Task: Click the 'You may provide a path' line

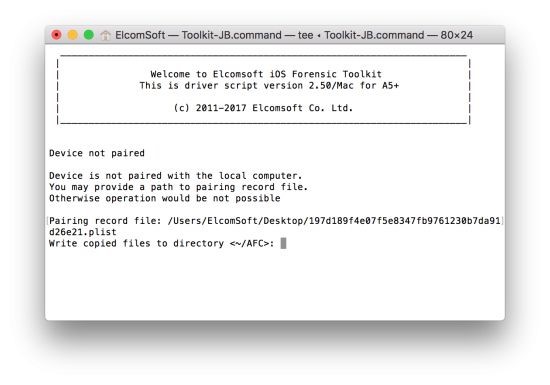Action: [178, 187]
